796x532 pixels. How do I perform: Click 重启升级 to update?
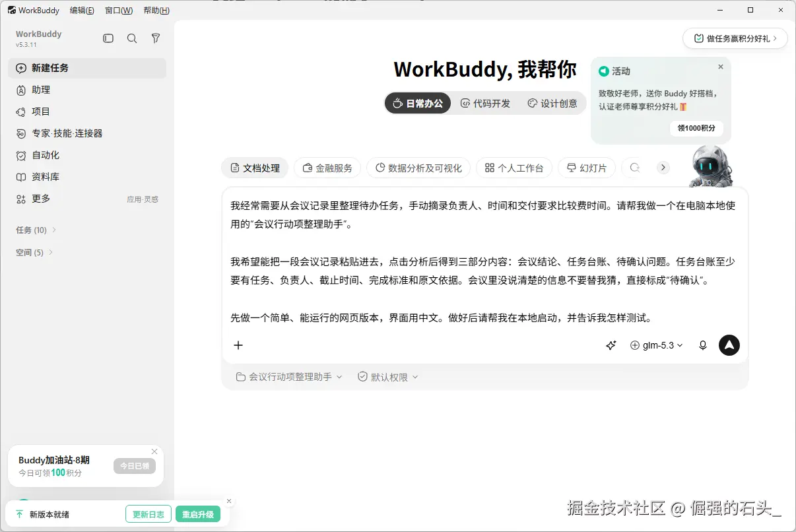click(x=198, y=514)
